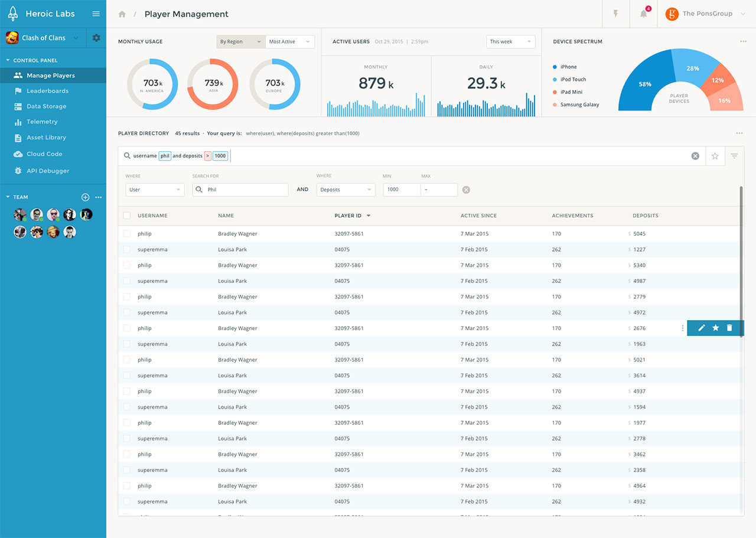Open the settings gear next to Clash of Clans
The width and height of the screenshot is (756, 538).
point(96,38)
